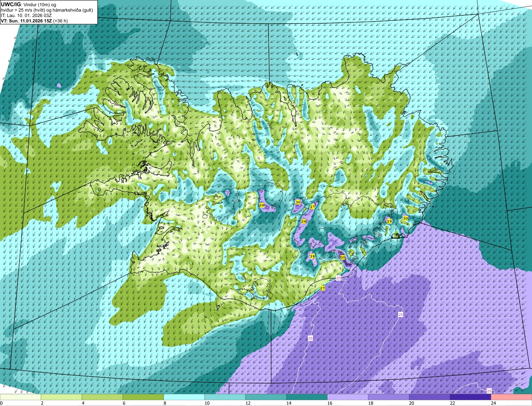Click the legend tick label "24"
This screenshot has height=406, width=532.
[x=493, y=403]
